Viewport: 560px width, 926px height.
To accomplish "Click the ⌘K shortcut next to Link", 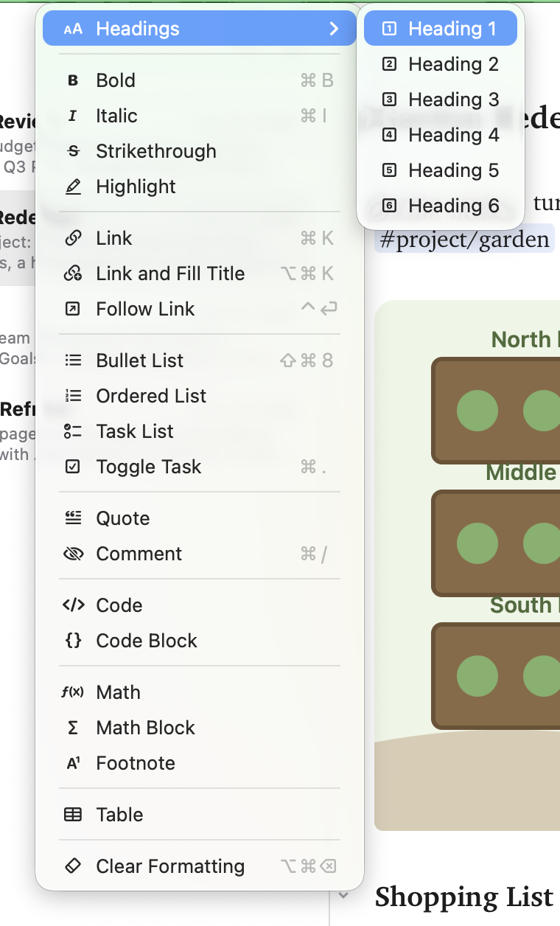I will [317, 238].
